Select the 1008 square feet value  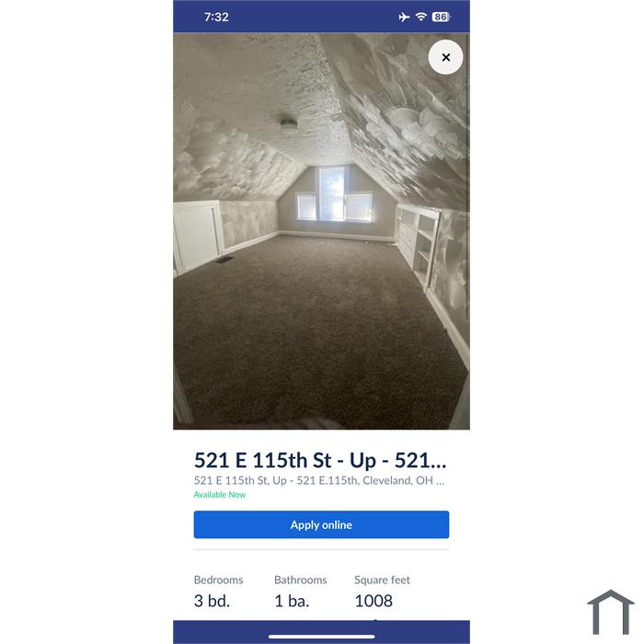(x=374, y=601)
